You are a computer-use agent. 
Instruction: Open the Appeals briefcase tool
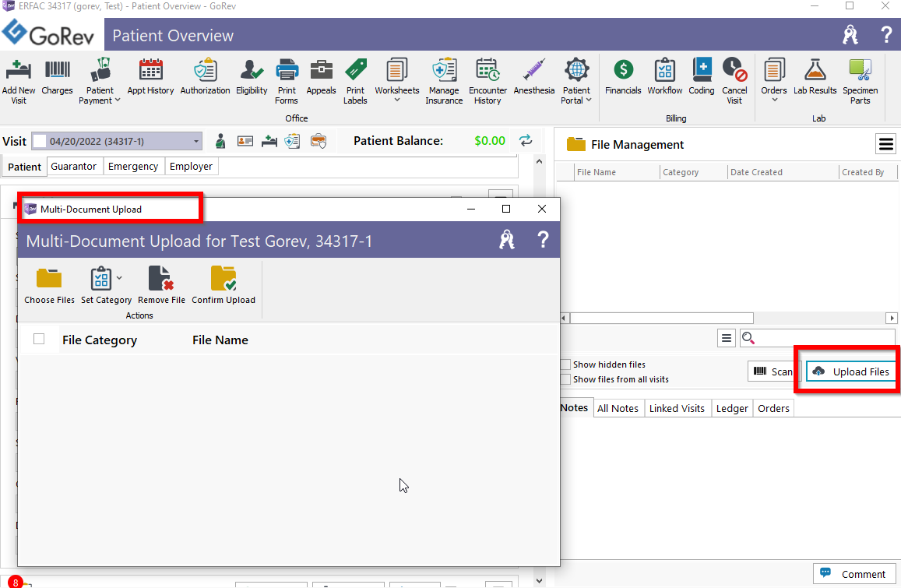tap(321, 76)
